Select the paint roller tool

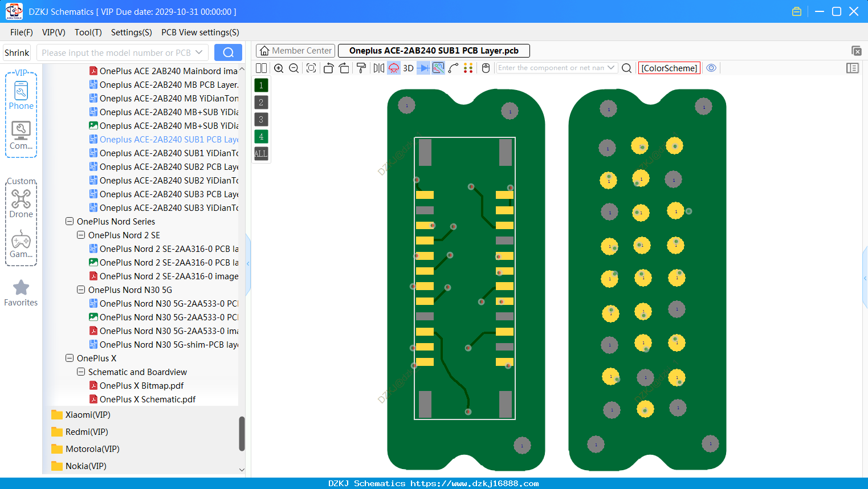(361, 68)
